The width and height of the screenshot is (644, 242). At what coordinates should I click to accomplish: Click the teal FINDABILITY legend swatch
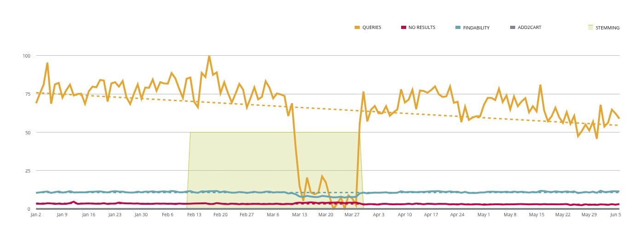click(458, 28)
